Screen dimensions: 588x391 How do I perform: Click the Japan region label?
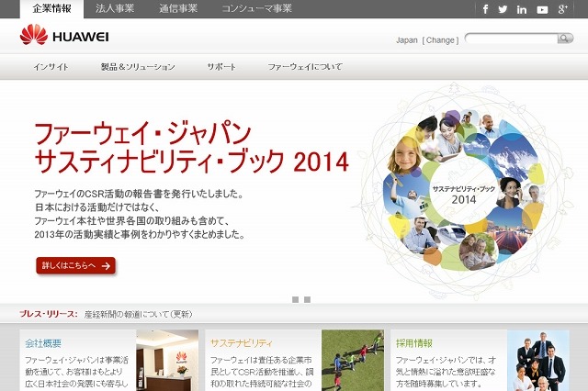407,40
